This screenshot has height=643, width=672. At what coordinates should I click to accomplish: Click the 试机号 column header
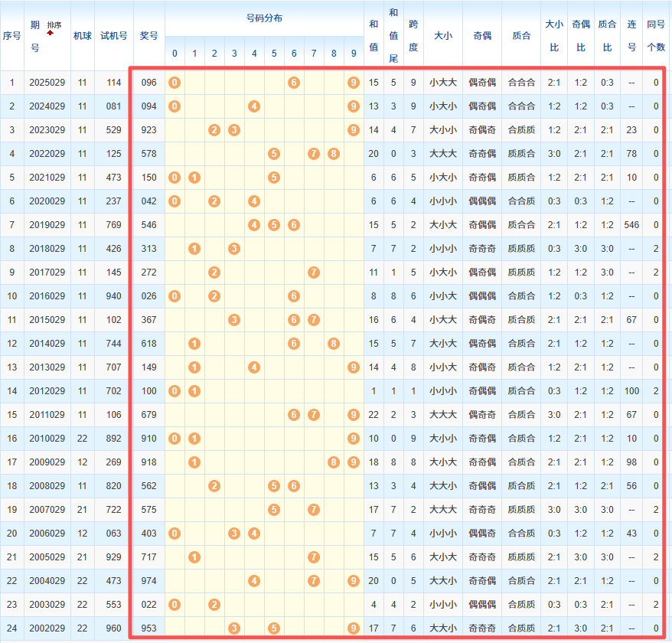coord(114,35)
